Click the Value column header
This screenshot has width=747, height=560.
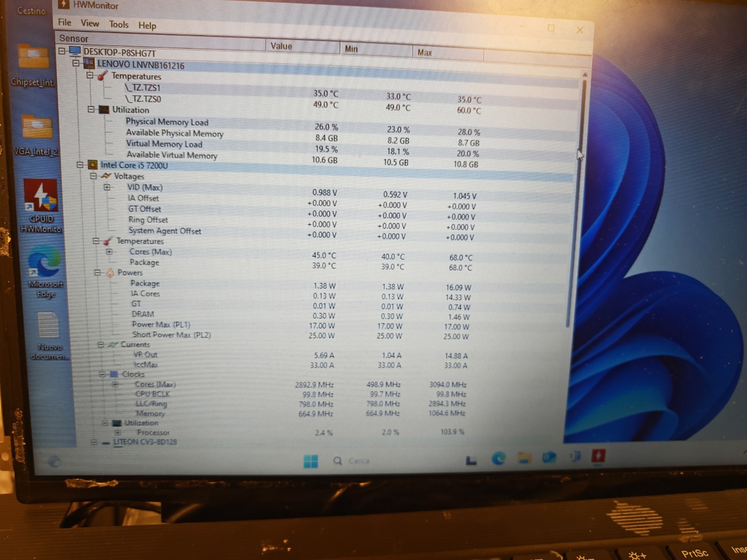[x=303, y=47]
